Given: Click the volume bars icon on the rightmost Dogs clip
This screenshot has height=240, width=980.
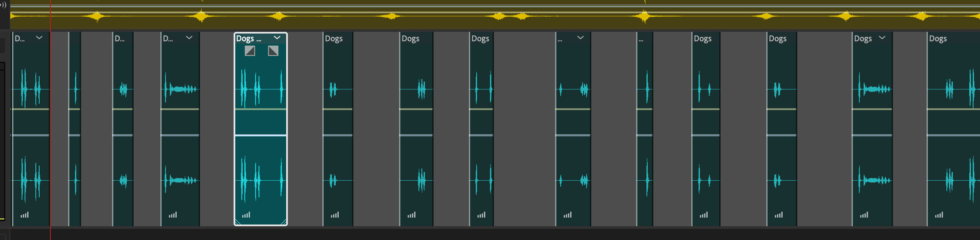Looking at the screenshot, I should click(x=939, y=215).
